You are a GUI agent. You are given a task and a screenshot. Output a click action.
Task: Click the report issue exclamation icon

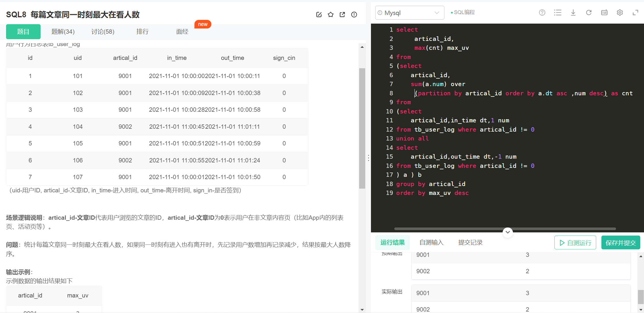[x=354, y=15]
